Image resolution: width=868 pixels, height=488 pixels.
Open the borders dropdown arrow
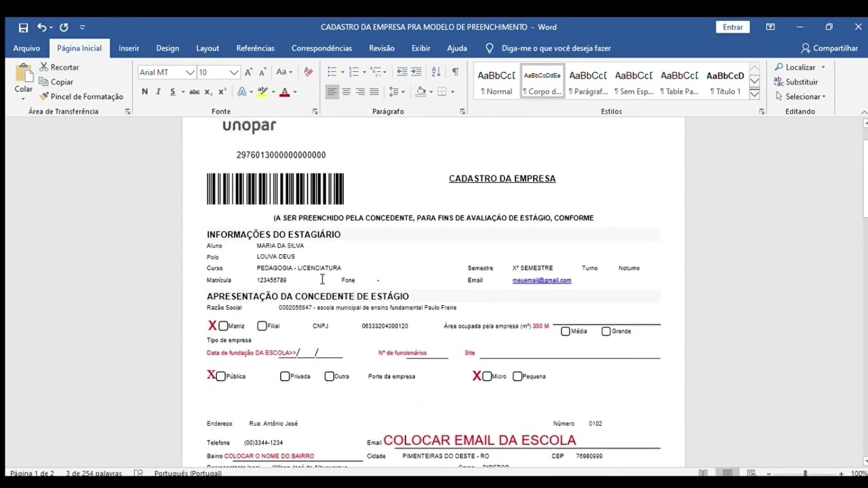click(x=453, y=91)
